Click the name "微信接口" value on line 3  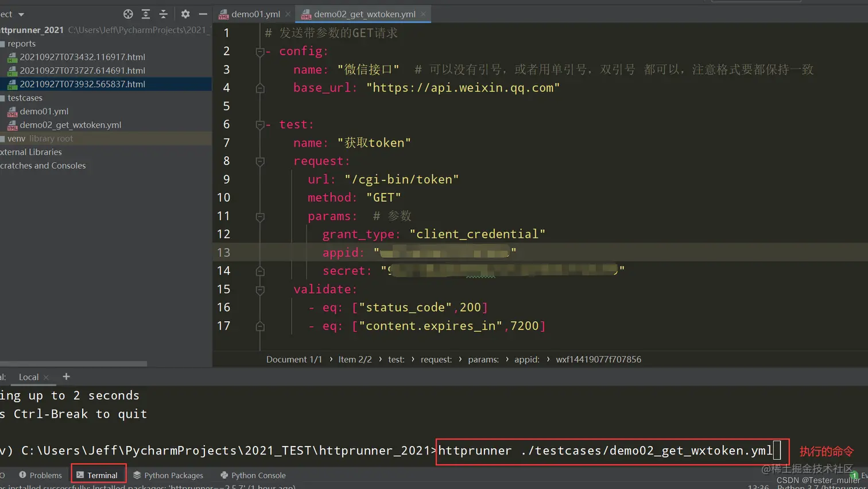click(x=368, y=70)
